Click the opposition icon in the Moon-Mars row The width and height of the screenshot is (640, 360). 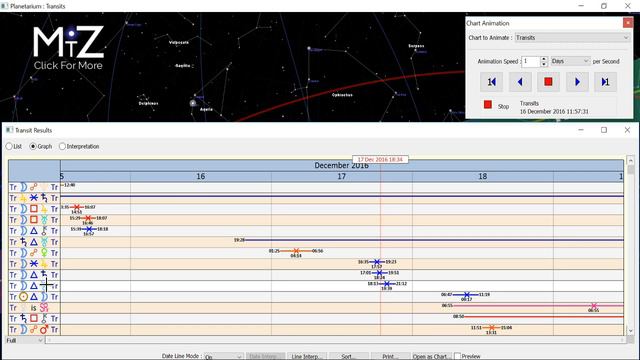pos(34,329)
